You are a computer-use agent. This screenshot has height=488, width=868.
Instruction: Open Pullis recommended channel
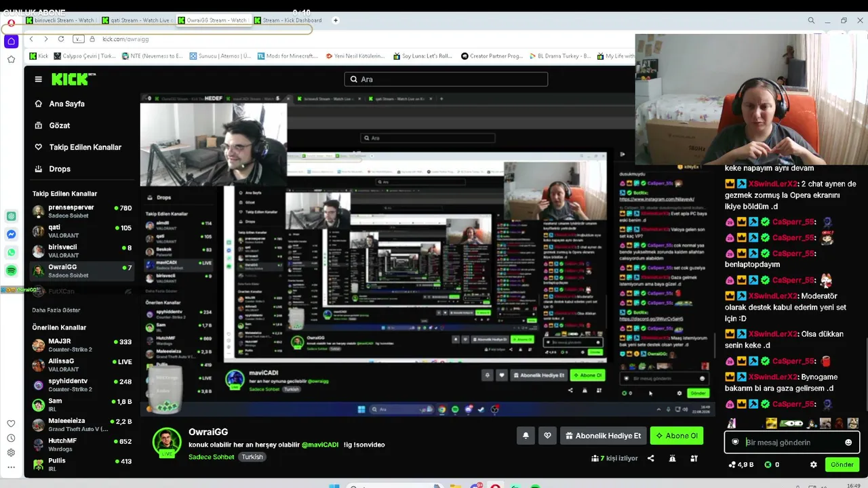(x=82, y=464)
